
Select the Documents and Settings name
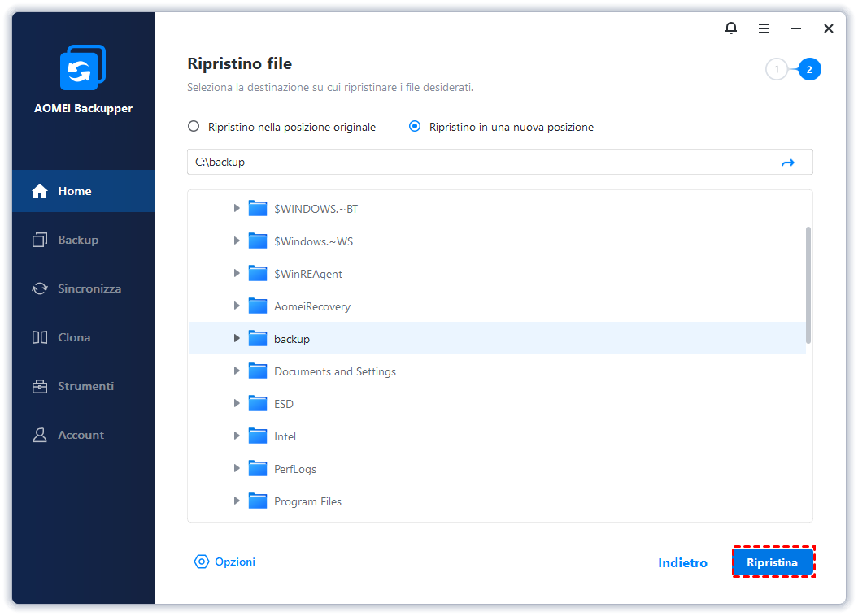335,371
